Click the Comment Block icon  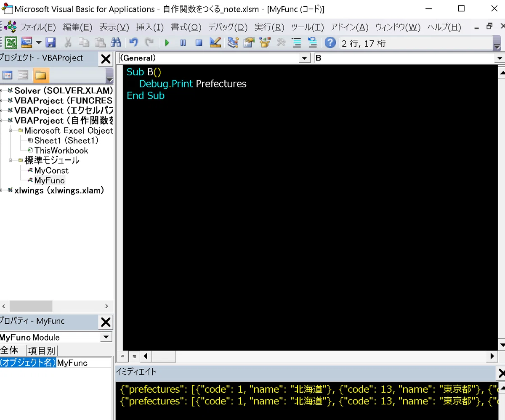click(x=297, y=42)
